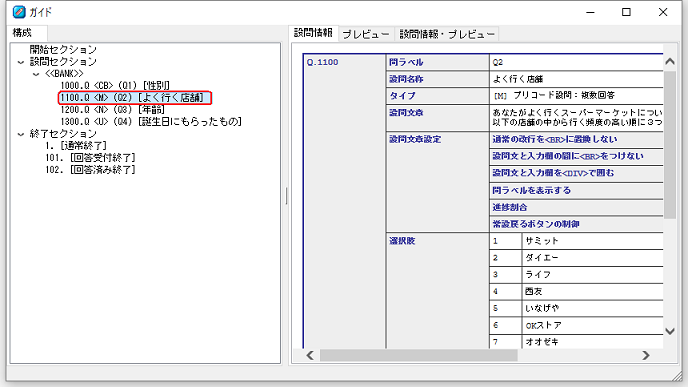688x387 pixels.
Task: Open 設問文と入力欄を<DIV>で囲む setting
Action: [553, 173]
